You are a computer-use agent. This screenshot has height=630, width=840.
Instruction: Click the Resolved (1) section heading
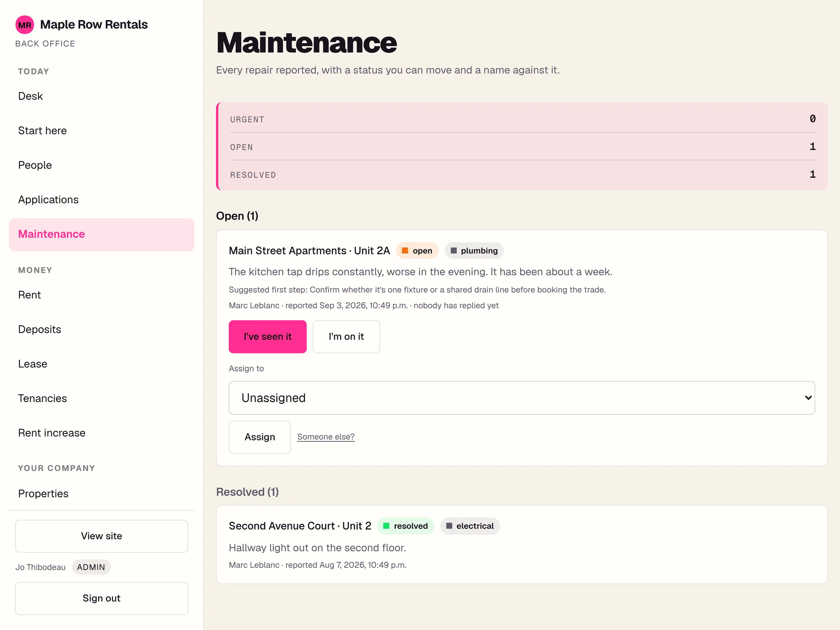click(247, 492)
